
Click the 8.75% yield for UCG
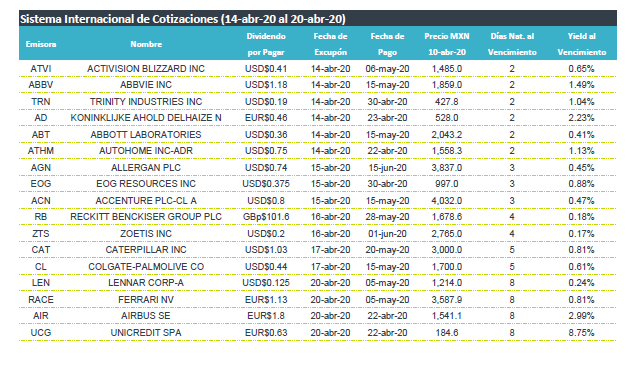(581, 333)
